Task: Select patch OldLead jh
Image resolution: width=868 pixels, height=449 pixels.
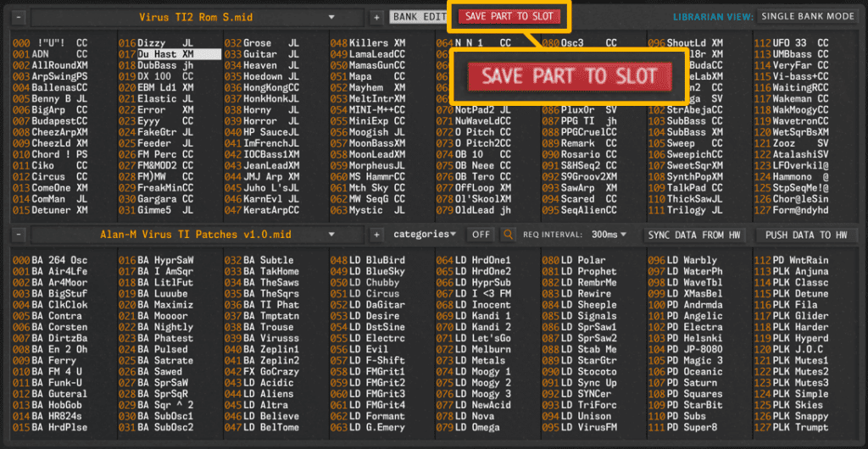Action: [x=474, y=210]
